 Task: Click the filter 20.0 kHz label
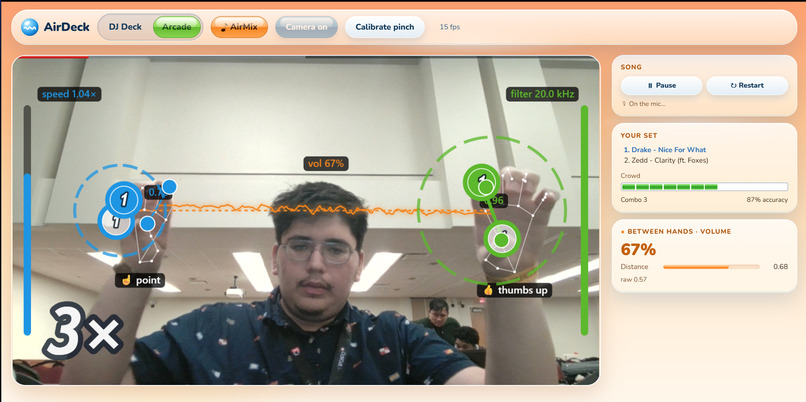[542, 94]
